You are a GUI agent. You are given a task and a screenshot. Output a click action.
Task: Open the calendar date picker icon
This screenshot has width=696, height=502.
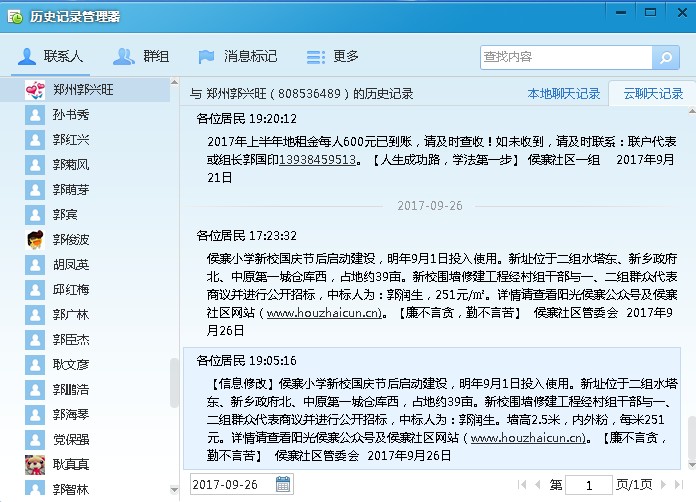point(283,484)
